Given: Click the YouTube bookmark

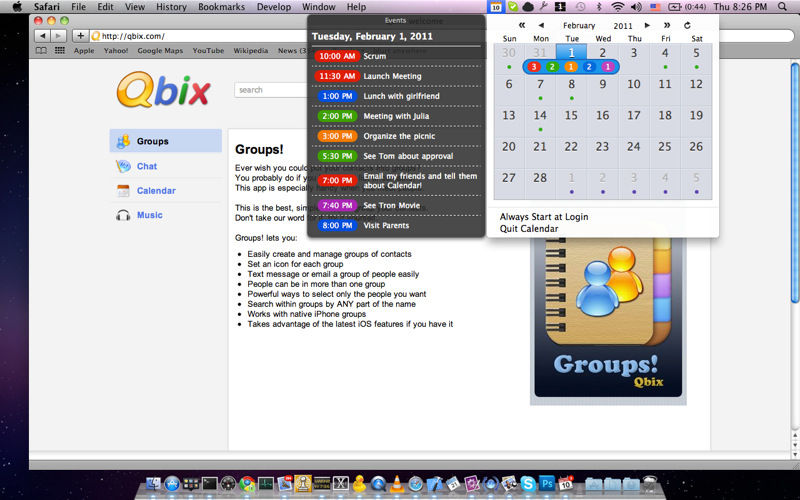Looking at the screenshot, I should 208,51.
